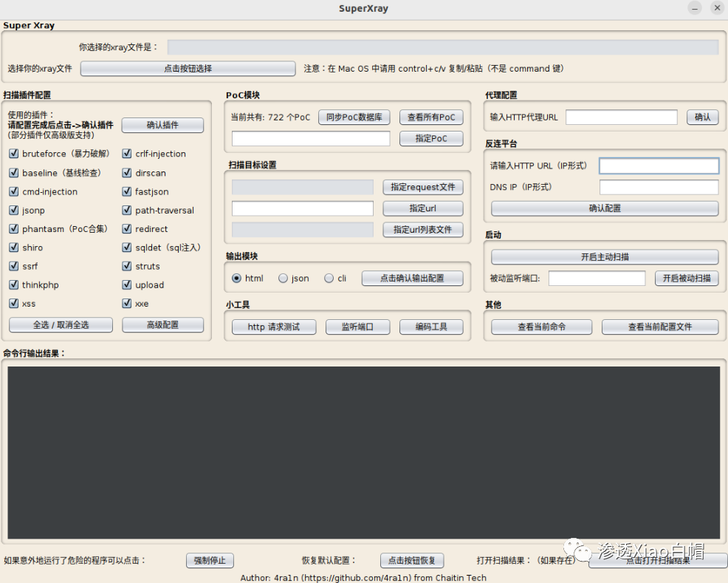Click 点击按钮恢复 default config button
This screenshot has height=583, width=728.
pyautogui.click(x=412, y=561)
